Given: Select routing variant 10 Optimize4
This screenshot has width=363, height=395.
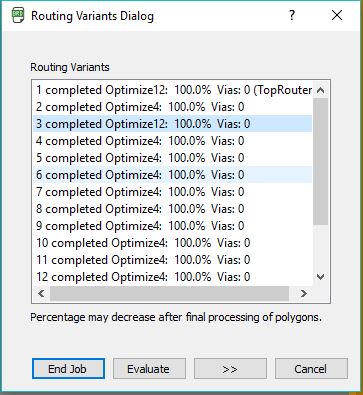Looking at the screenshot, I should [173, 243].
